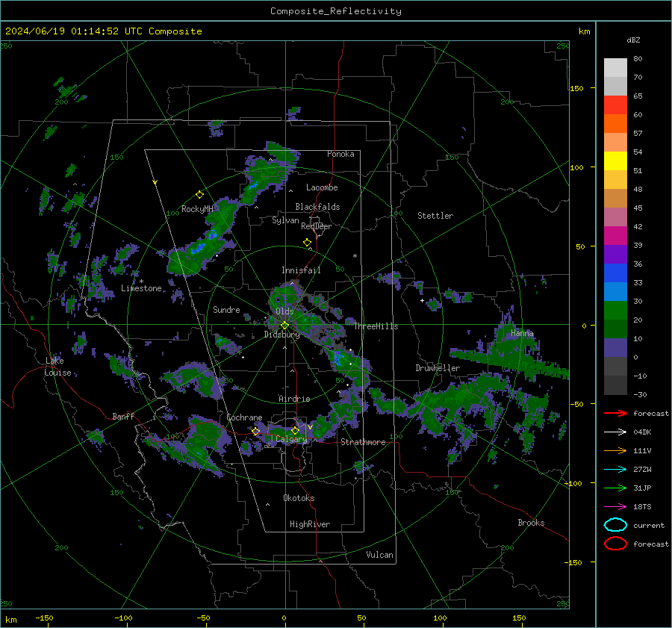Screen dimensions: 672x628
Task: Click the -100 tick on right km axis
Action: [573, 483]
